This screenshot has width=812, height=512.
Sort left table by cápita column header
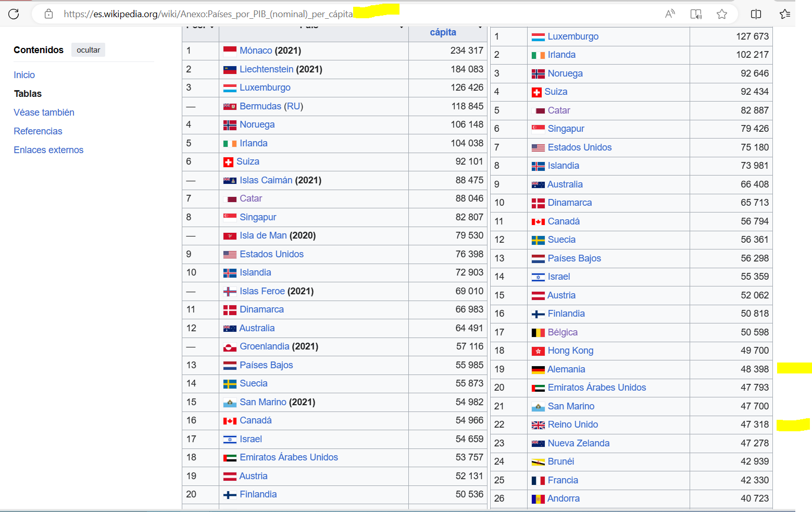(x=443, y=32)
